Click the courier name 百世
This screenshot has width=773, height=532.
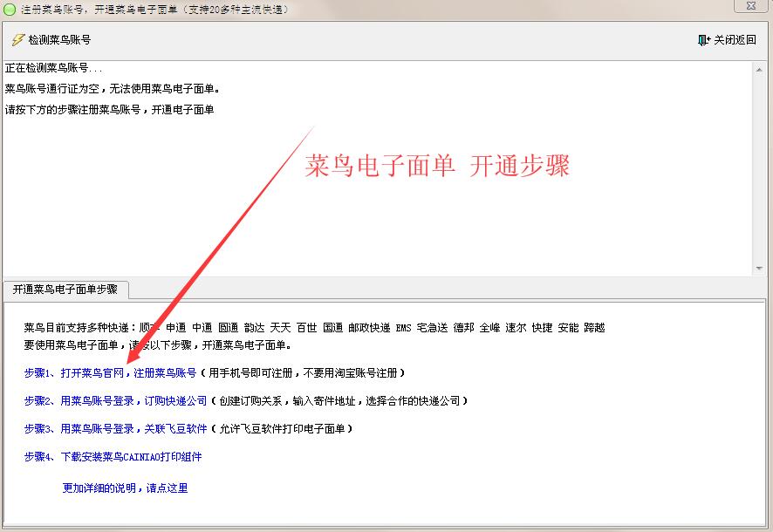point(306,328)
